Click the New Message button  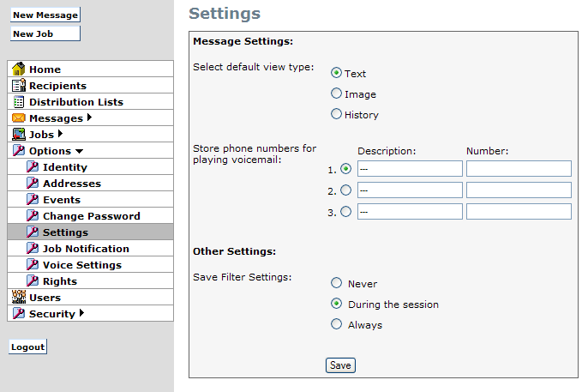tap(45, 15)
